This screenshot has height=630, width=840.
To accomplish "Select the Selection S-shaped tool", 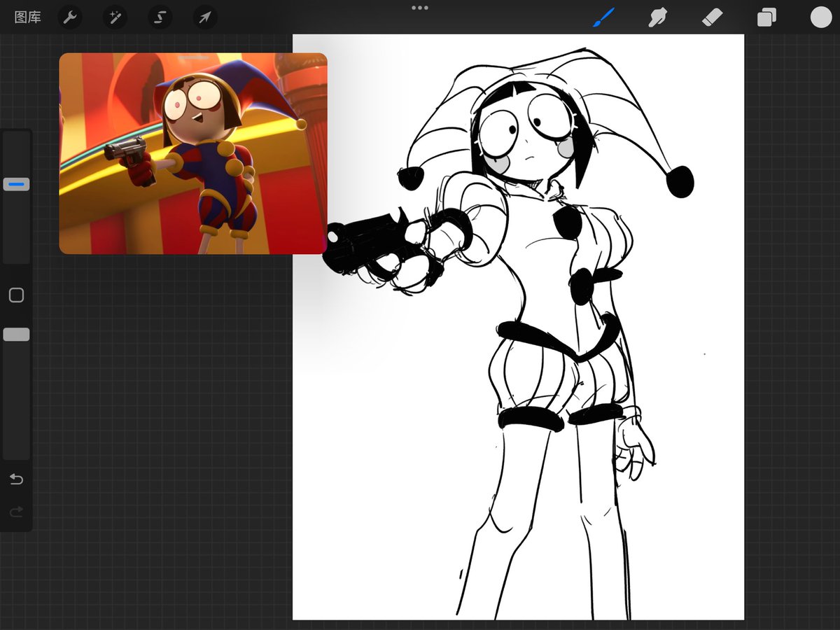I will [160, 17].
